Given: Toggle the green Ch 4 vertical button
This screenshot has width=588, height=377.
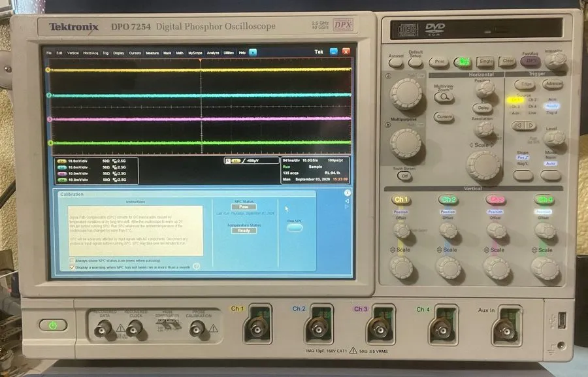Looking at the screenshot, I should click(544, 200).
